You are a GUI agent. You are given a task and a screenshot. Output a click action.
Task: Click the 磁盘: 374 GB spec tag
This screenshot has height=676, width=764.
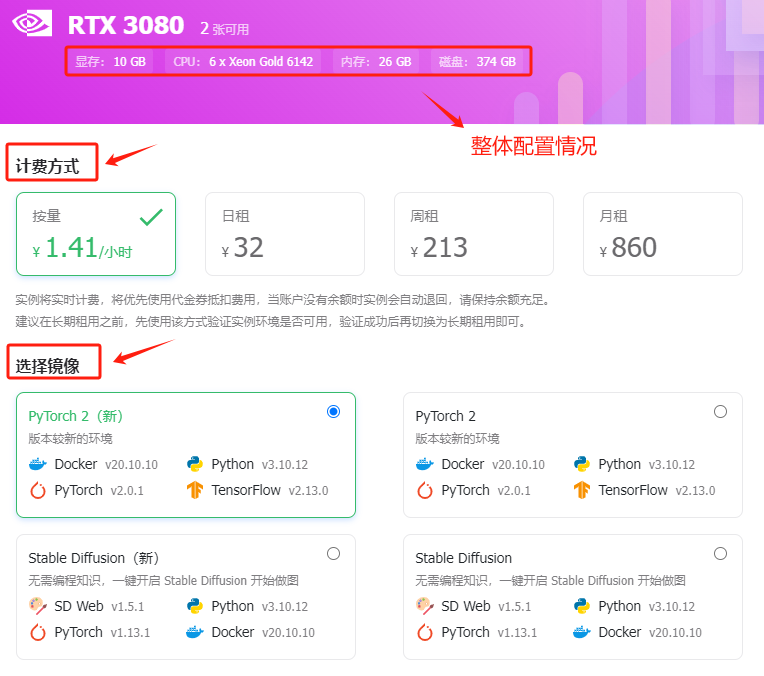click(477, 61)
